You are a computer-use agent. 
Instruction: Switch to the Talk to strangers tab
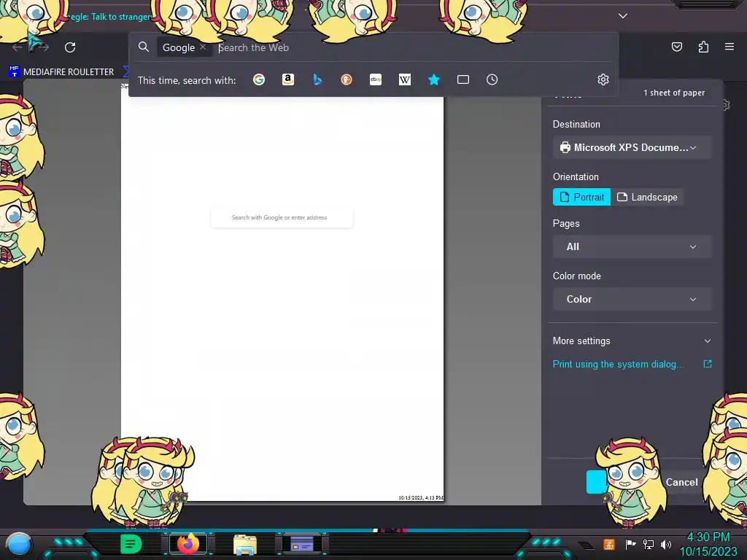click(109, 17)
